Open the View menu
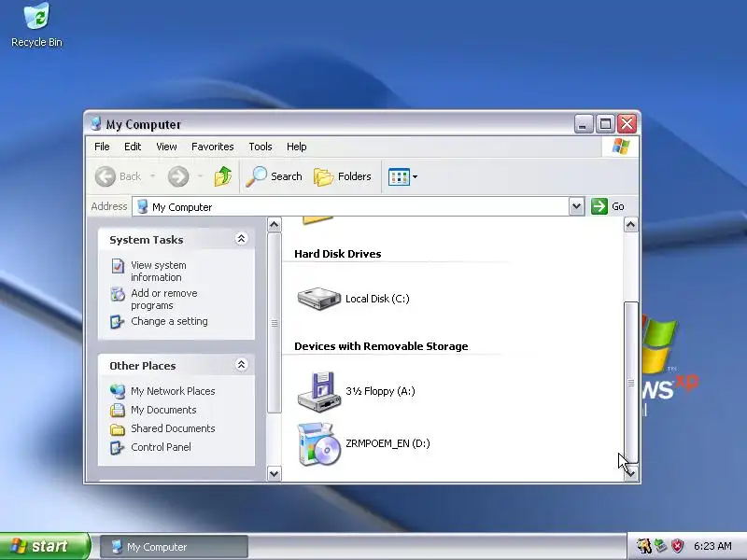This screenshot has height=560, width=747. point(166,147)
